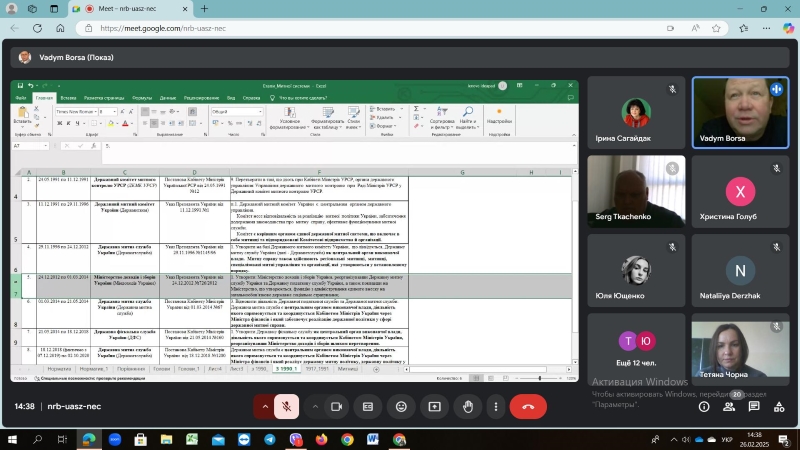Image resolution: width=800 pixels, height=450 pixels.
Task: Select sheet tab Порівняння in shared Excel
Action: coord(131,368)
